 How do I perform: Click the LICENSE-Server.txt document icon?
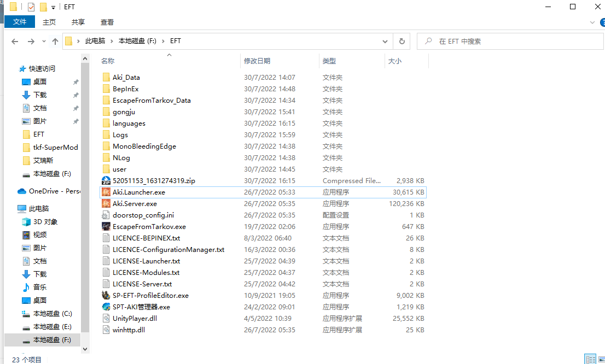(106, 284)
